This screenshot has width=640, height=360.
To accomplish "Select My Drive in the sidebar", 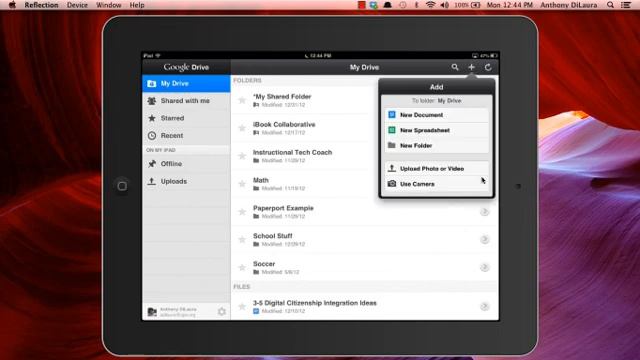I will (x=186, y=83).
